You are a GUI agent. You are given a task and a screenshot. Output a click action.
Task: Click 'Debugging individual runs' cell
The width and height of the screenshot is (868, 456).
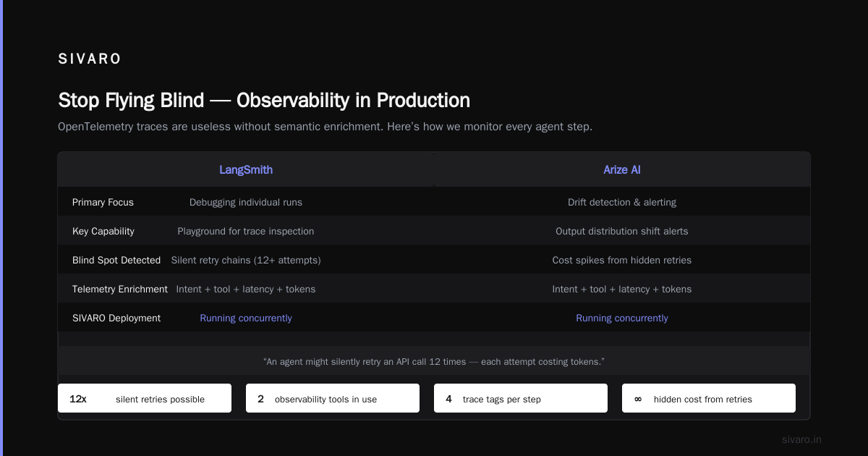click(x=246, y=203)
